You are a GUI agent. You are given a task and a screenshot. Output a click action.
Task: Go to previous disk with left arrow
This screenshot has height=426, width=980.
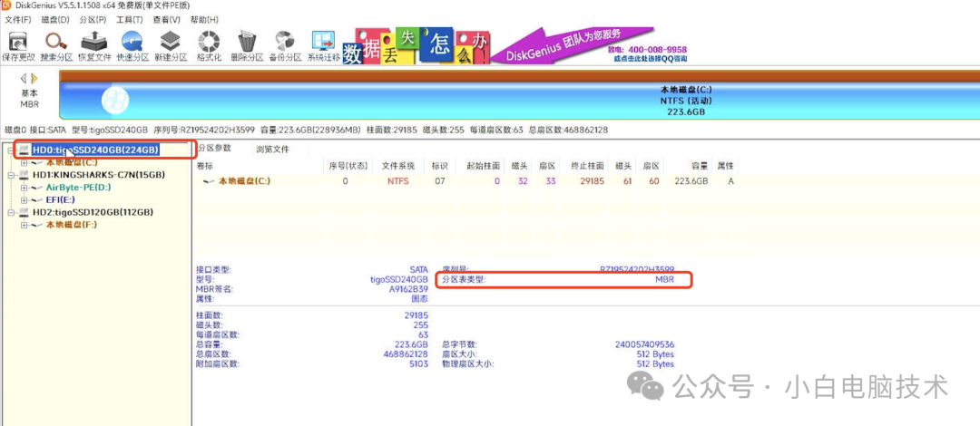24,79
